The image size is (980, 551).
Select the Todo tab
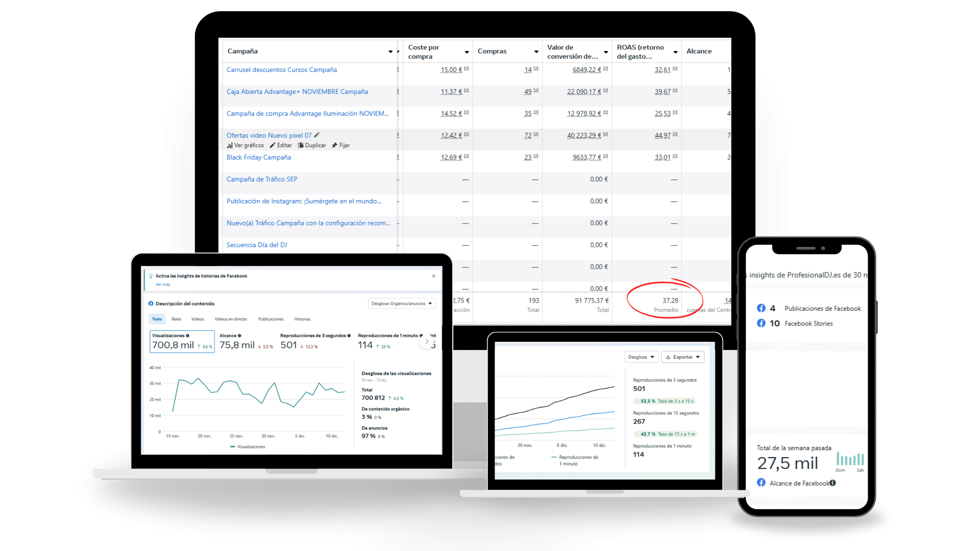click(x=157, y=319)
